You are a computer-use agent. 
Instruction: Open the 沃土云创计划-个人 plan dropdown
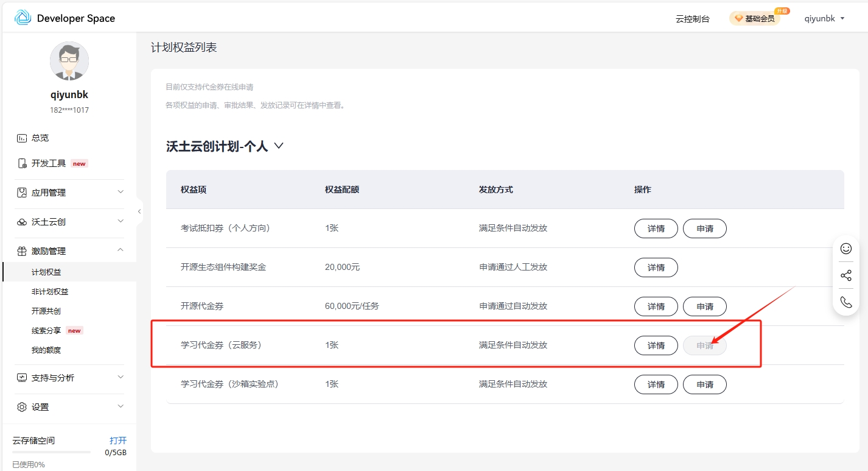[279, 146]
